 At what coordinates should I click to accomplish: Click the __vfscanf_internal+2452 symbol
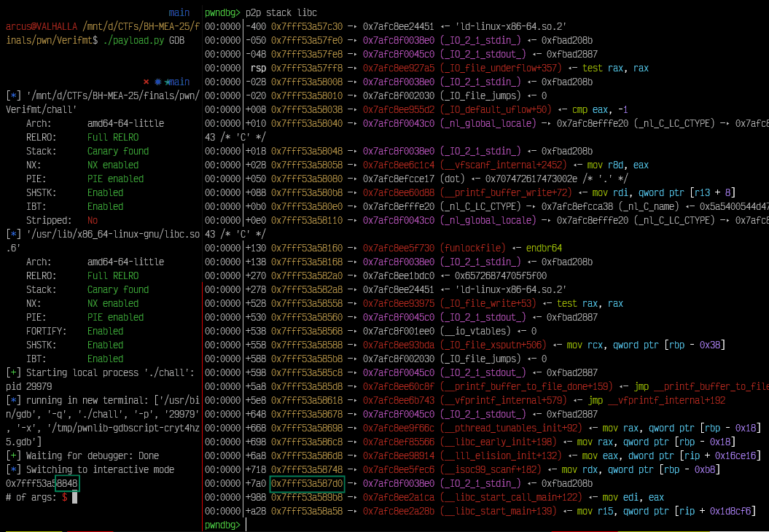(503, 165)
